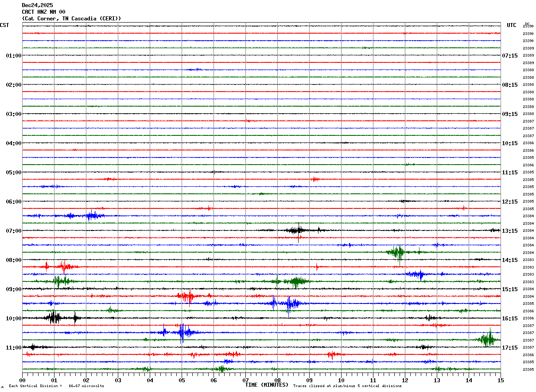536x392 pixels.
Task: Select the 02:00 CST time label
Action: [14, 85]
